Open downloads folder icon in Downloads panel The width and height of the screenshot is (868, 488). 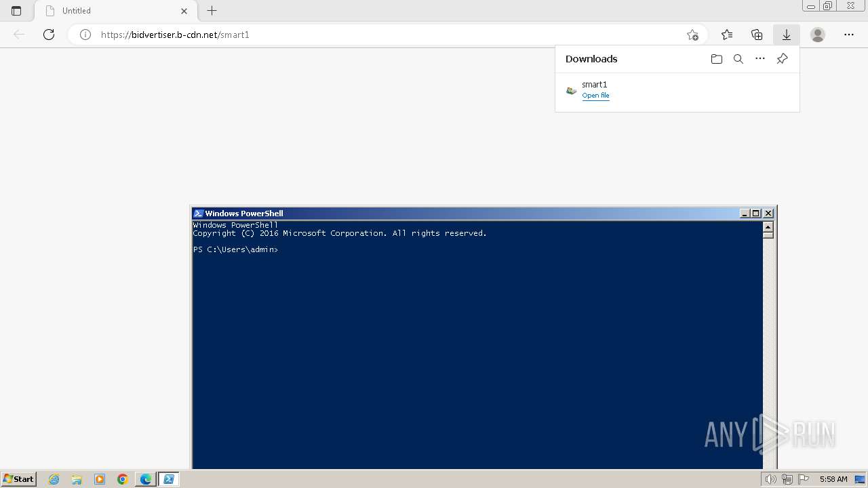point(717,59)
